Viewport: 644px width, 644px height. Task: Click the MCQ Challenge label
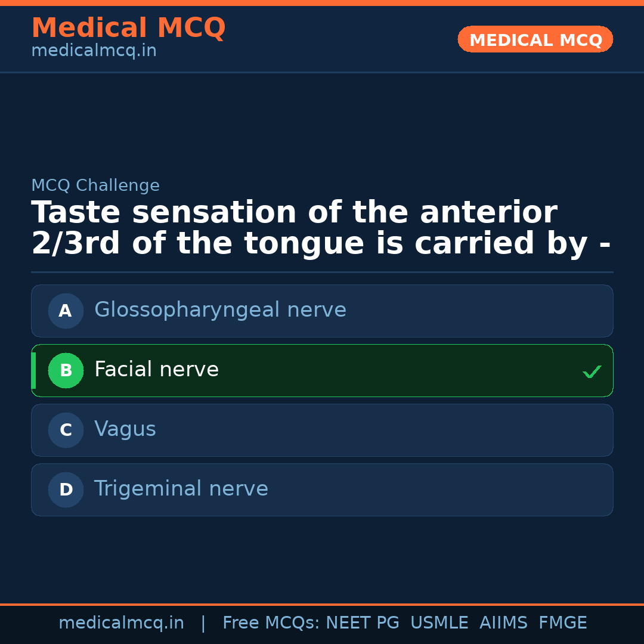point(95,185)
